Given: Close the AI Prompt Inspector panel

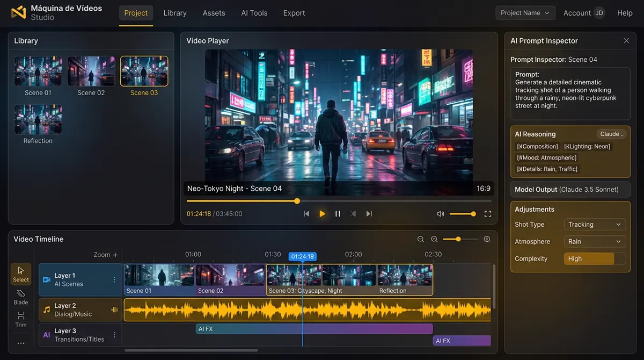Looking at the screenshot, I should tap(626, 41).
